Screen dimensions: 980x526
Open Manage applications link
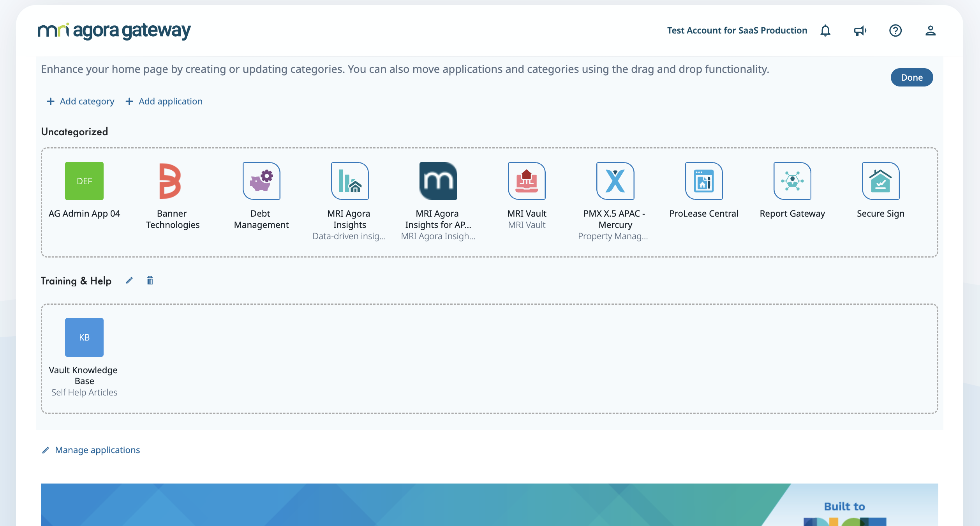point(97,450)
